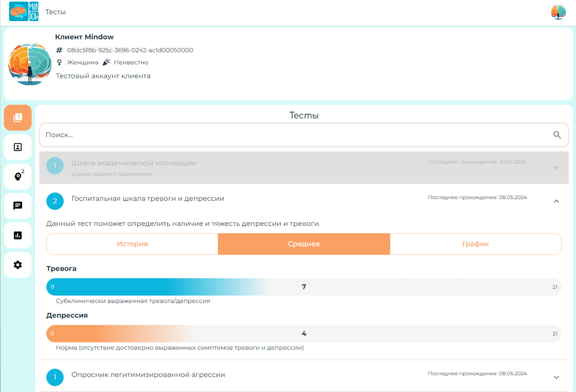576x392 pixels.
Task: Expand the Шкала академической мотивации row chevron
Action: [x=556, y=167]
